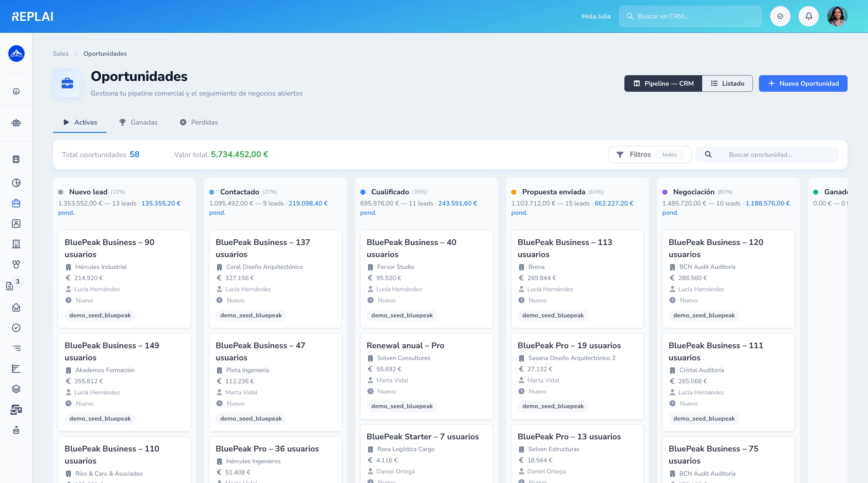
Task: Click the REPLAI logo
Action: (32, 16)
